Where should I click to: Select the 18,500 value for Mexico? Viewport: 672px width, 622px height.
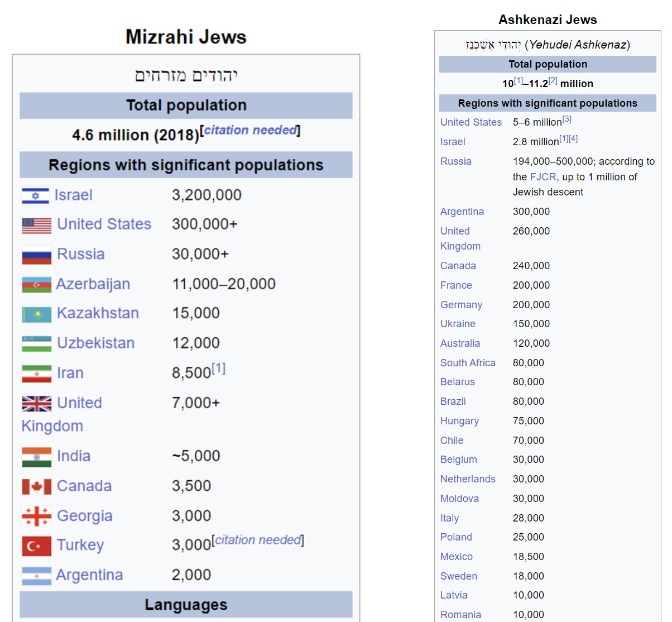coord(528,557)
